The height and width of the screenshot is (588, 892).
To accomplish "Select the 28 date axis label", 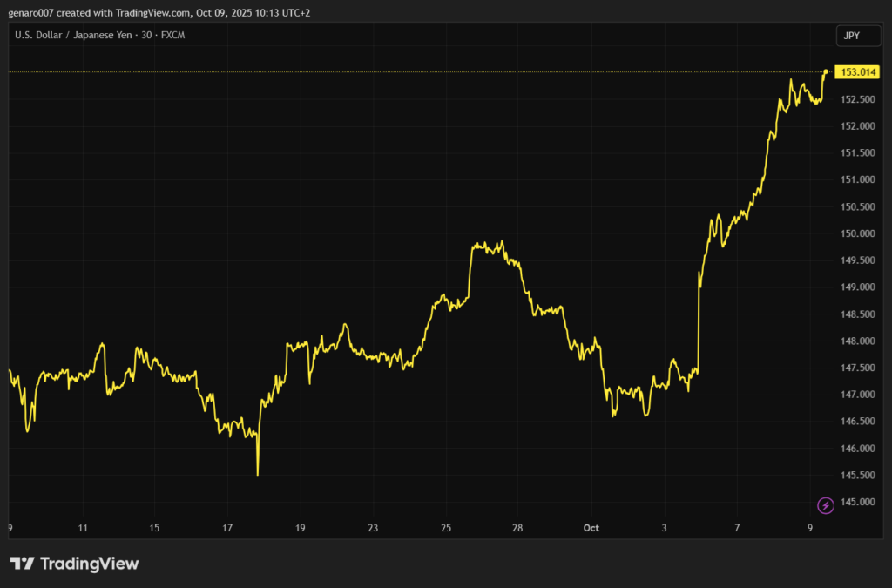I will (x=517, y=528).
